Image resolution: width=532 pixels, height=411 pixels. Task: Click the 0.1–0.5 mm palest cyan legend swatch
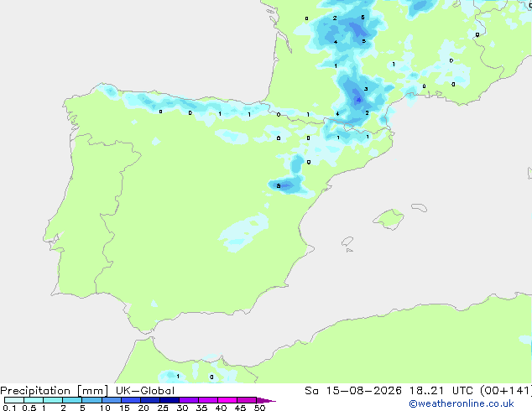coord(14,400)
